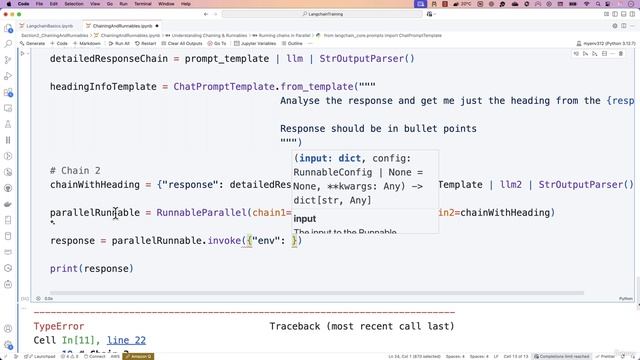The height and width of the screenshot is (360, 640).
Task: Open the Manage gear in activity bar
Action: pos(8,345)
